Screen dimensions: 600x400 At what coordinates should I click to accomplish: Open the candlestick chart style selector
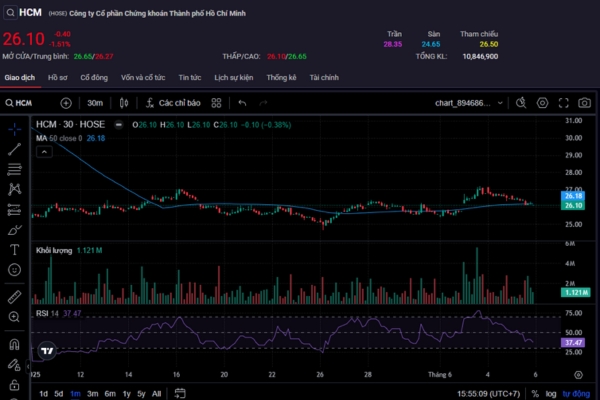[x=124, y=103]
